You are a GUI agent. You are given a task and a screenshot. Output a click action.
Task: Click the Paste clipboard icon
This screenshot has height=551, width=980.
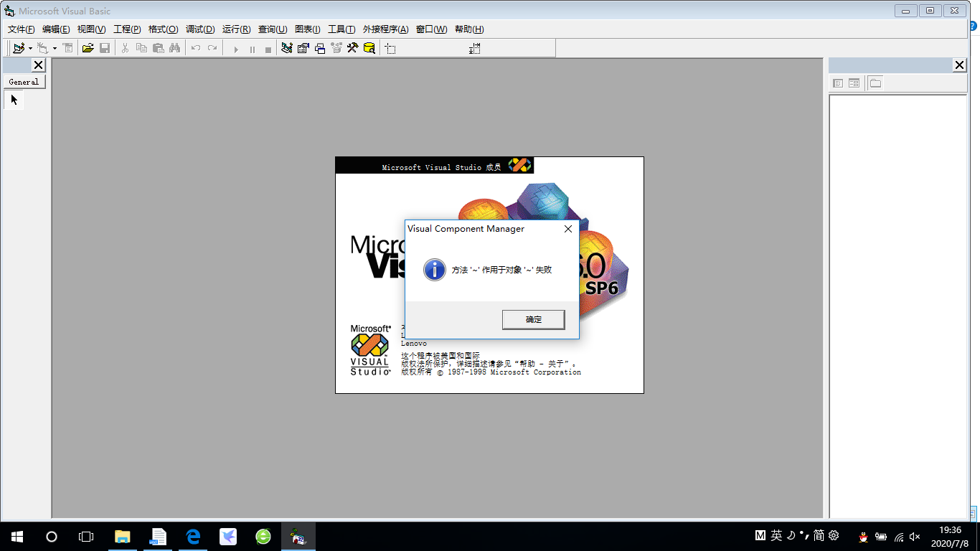pyautogui.click(x=158, y=48)
